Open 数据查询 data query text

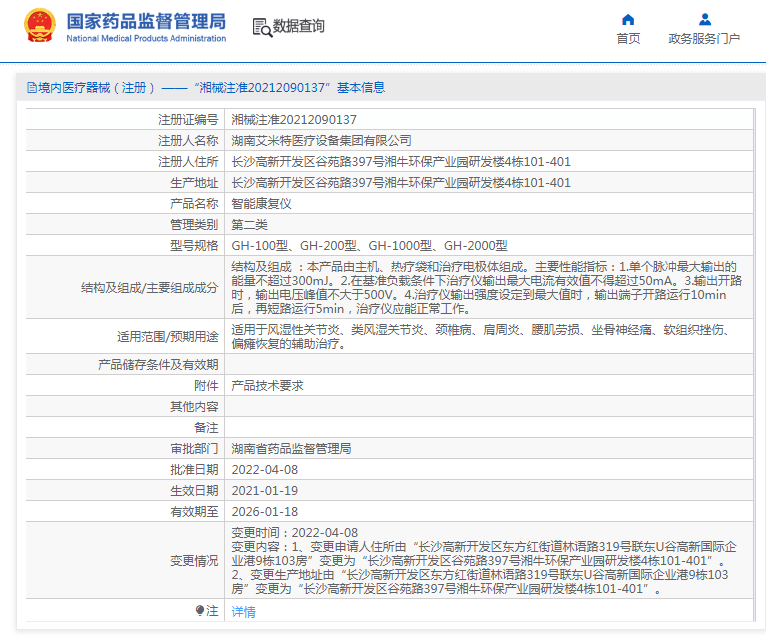[x=298, y=26]
